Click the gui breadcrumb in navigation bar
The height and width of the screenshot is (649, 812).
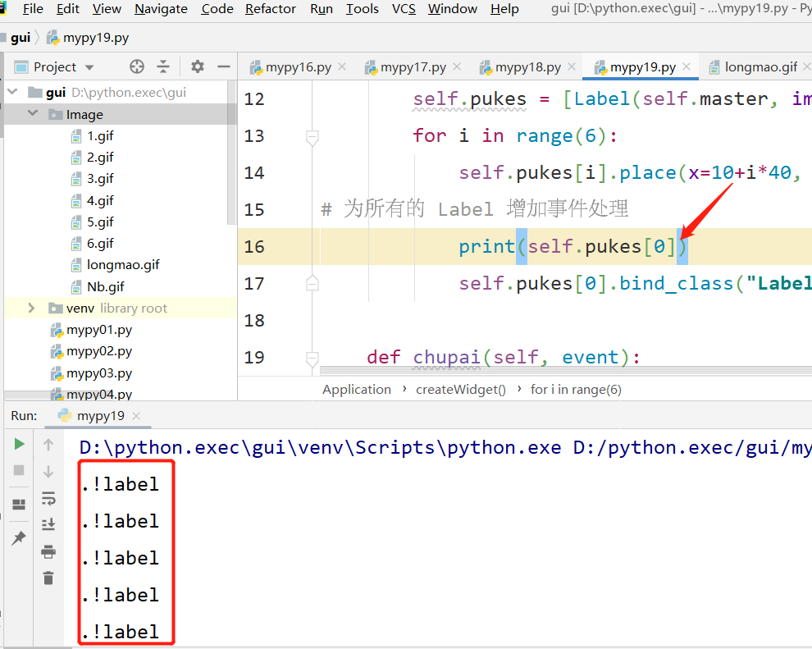click(21, 38)
